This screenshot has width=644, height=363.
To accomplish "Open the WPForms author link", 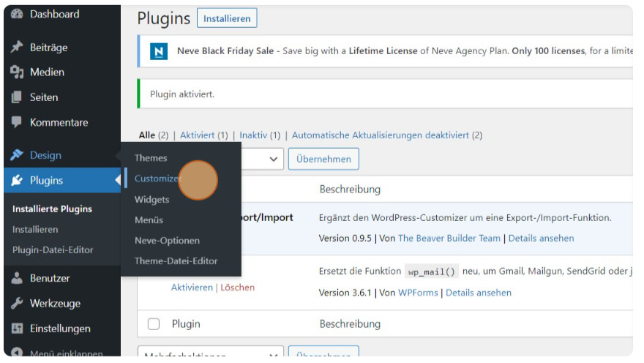I will point(418,293).
